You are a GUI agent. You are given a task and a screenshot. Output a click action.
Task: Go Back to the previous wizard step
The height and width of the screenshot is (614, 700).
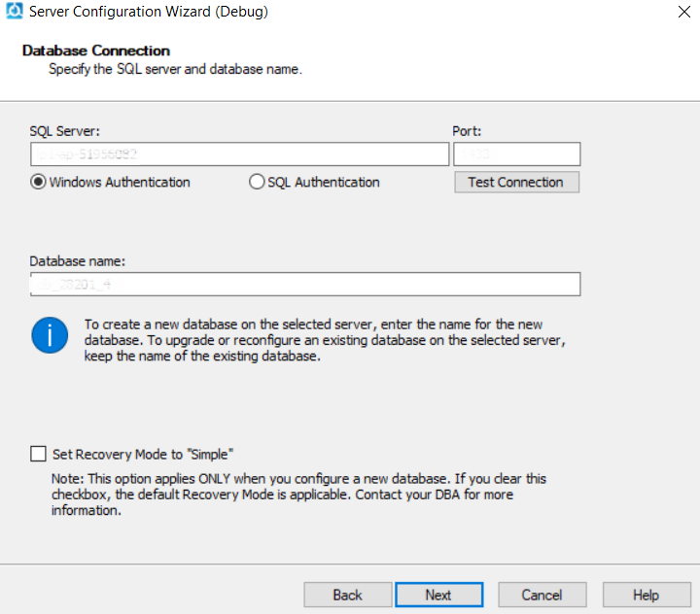(x=347, y=595)
